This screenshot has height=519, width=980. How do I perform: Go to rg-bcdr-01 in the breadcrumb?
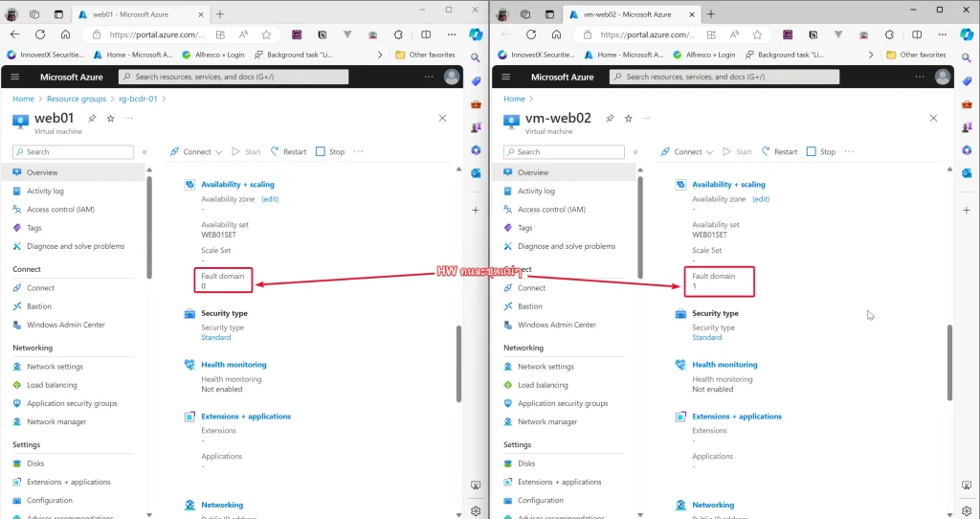[138, 99]
